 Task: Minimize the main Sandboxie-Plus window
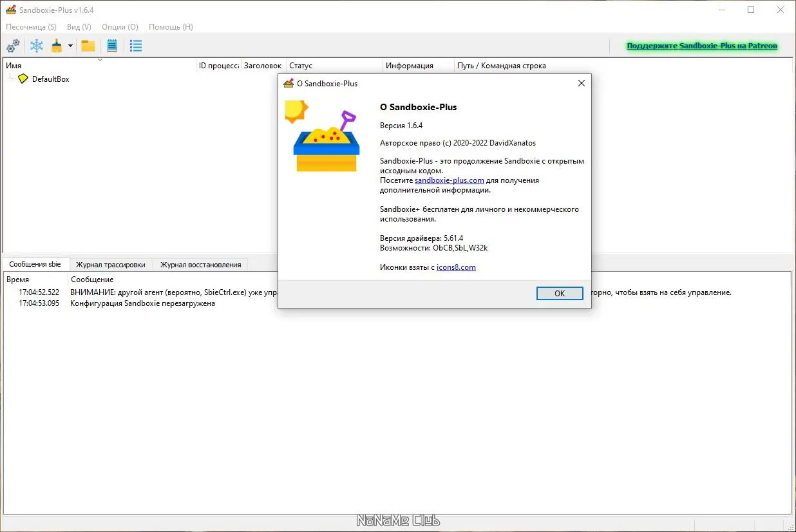click(721, 10)
